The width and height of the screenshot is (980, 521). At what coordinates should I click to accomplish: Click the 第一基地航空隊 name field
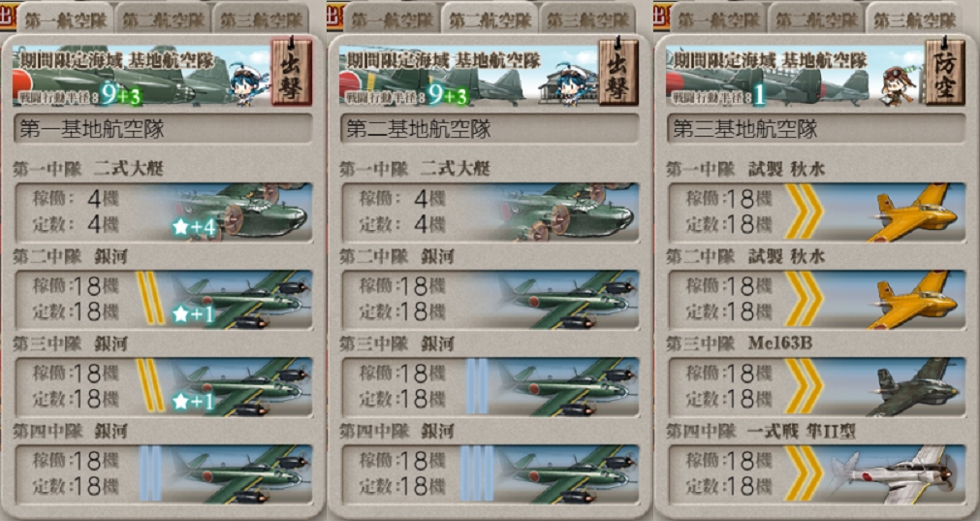coord(163,129)
